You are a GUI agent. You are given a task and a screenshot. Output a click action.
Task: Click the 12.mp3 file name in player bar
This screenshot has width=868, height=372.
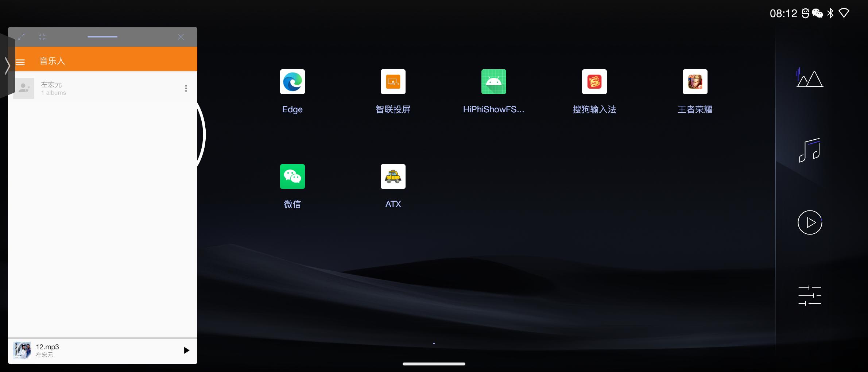point(47,347)
